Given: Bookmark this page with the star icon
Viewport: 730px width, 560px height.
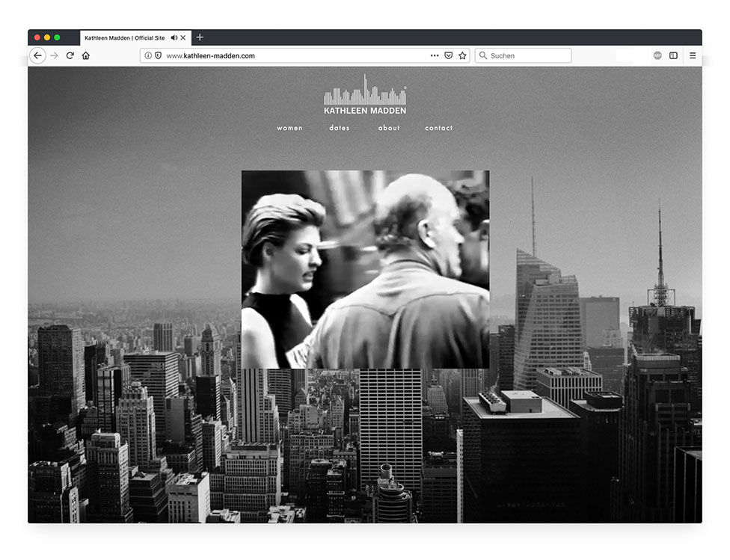Looking at the screenshot, I should point(462,55).
